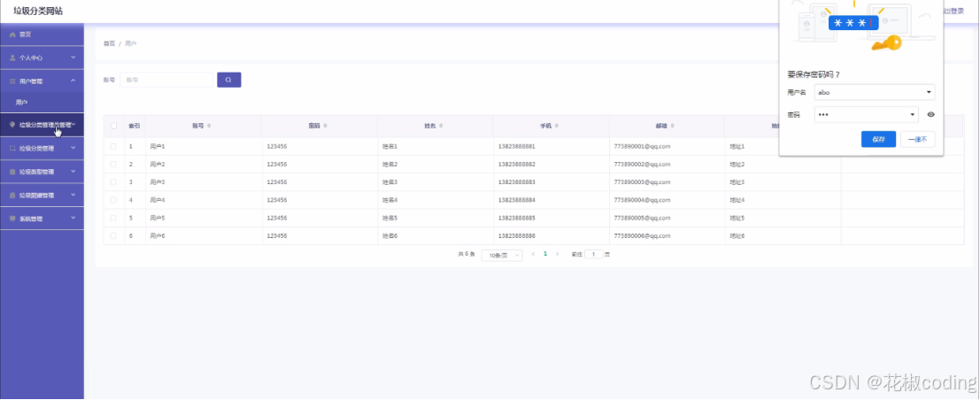Click the 保存 button to save password
Screen dimensions: 980x400
[x=878, y=139]
